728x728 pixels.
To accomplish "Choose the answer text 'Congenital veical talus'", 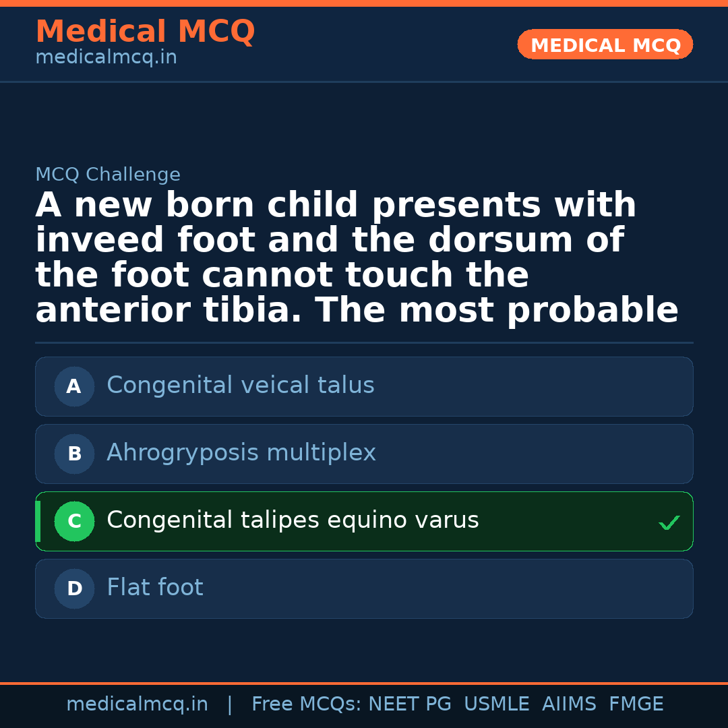I will 240,386.
